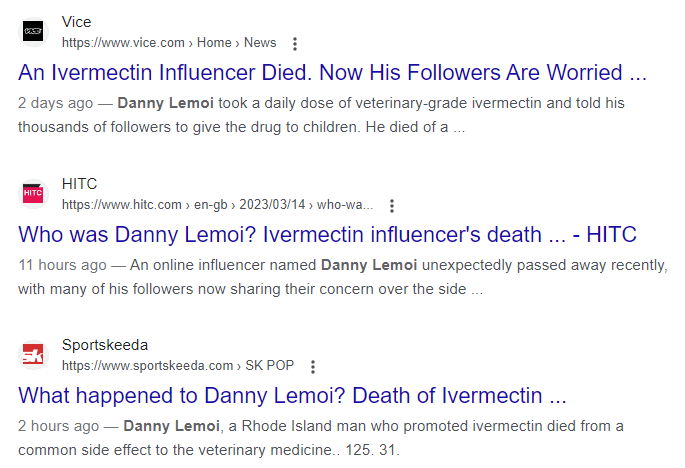The width and height of the screenshot is (685, 468).
Task: Click the Sportskeeda result description snippet
Action: click(320, 437)
